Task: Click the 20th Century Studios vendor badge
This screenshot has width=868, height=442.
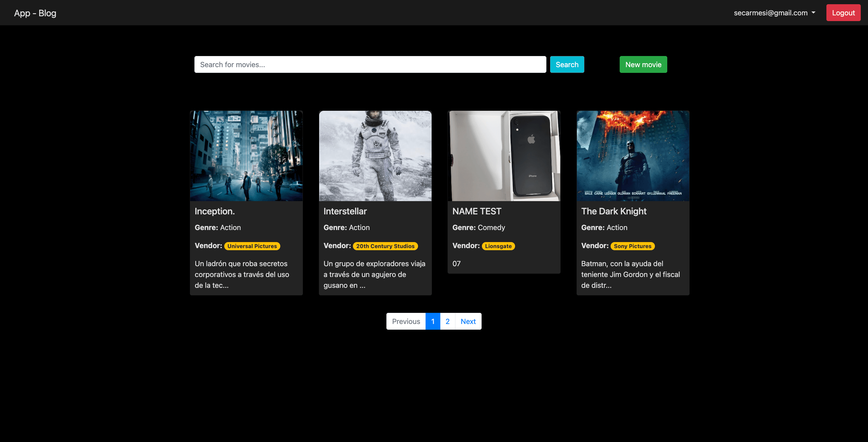Action: tap(385, 246)
